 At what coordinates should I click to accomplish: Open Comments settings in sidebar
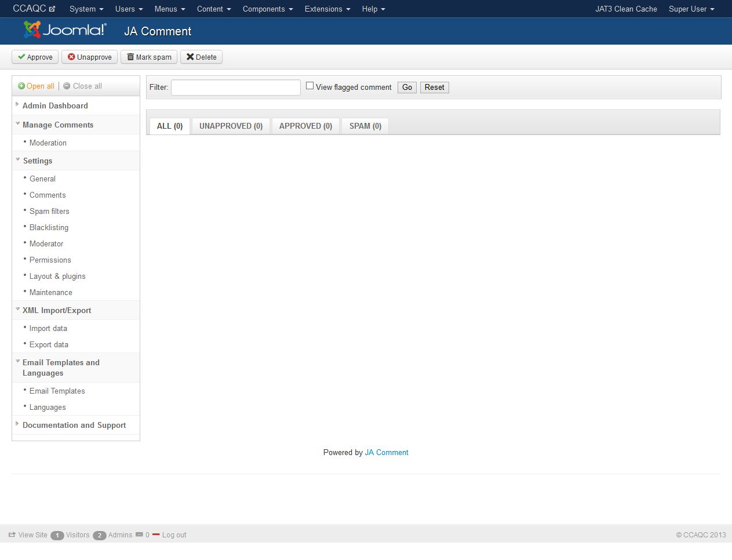48,195
